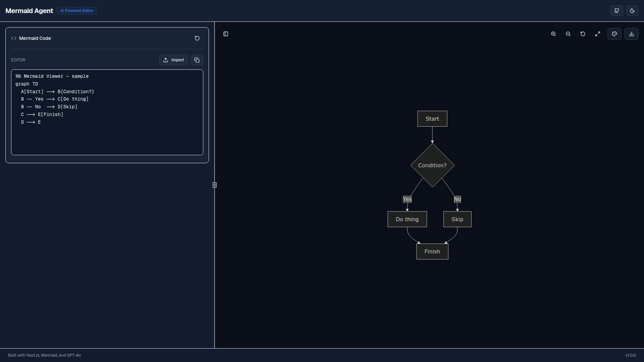Viewport: 644px width, 362px height.
Task: Toggle the sidebar panel icon
Action: pyautogui.click(x=226, y=34)
